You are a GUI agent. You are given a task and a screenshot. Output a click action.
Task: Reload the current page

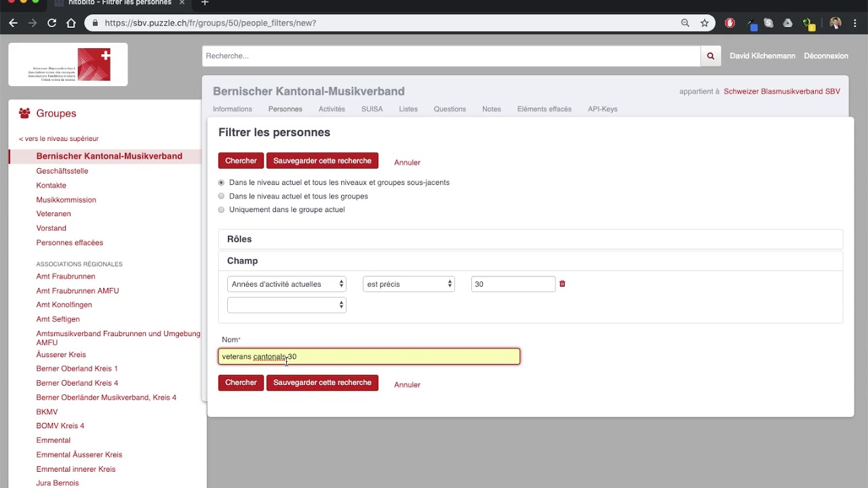(52, 23)
